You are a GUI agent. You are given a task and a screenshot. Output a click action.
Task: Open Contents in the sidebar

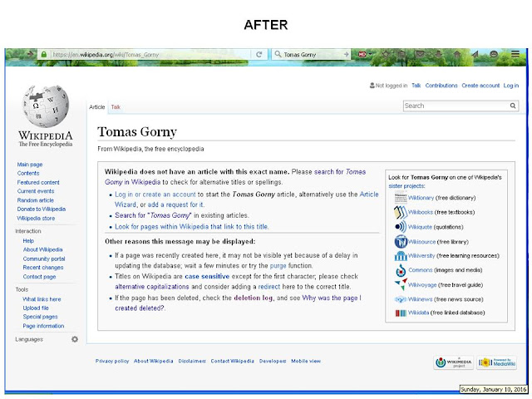28,173
